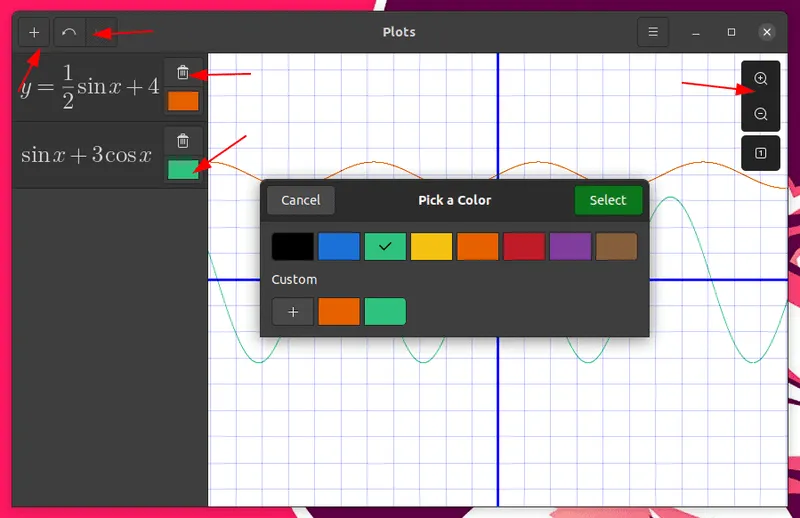
Task: Zoom in on the graph
Action: coord(761,79)
